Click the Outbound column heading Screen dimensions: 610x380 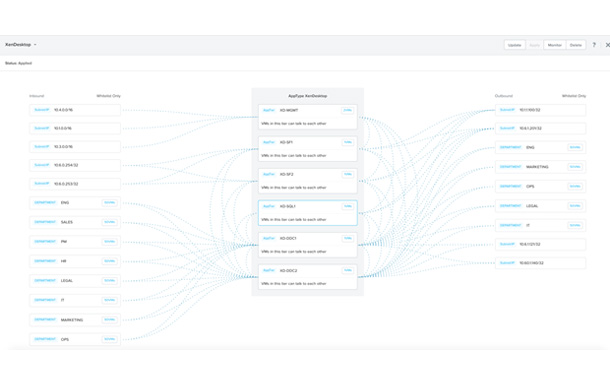point(503,96)
